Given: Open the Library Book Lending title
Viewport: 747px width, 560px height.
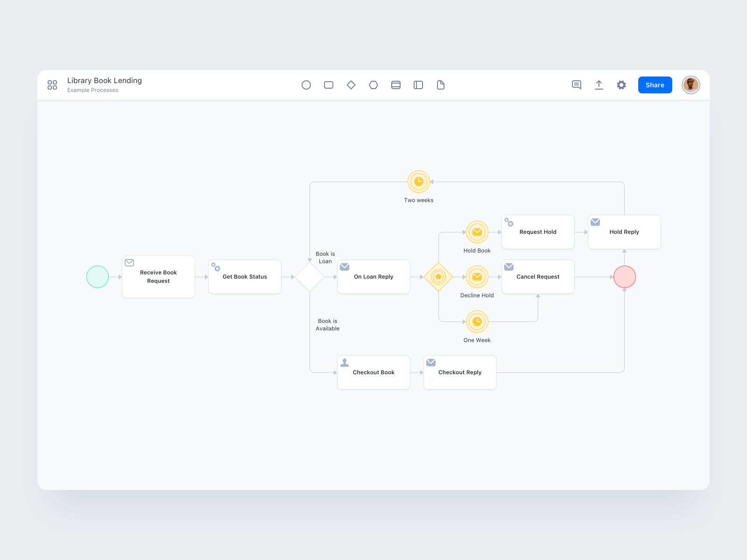Looking at the screenshot, I should [104, 80].
